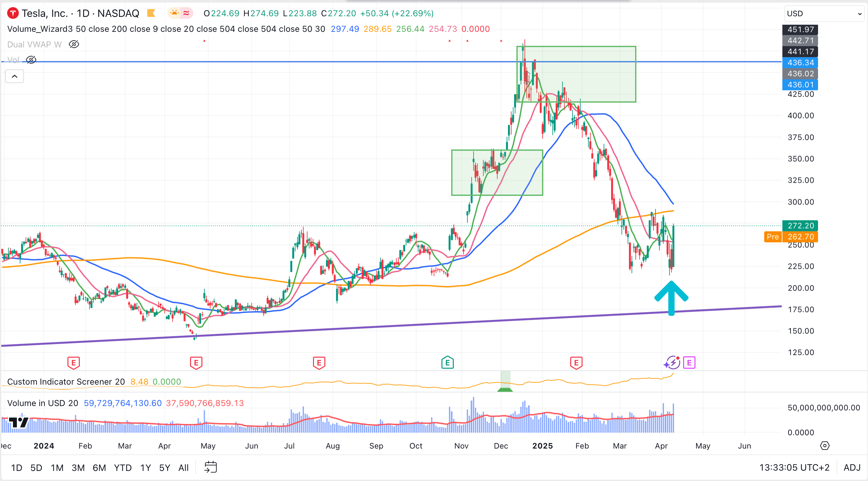The image size is (868, 481).
Task: Click the Custom Indicator Screener 20 legend
Action: click(x=66, y=382)
